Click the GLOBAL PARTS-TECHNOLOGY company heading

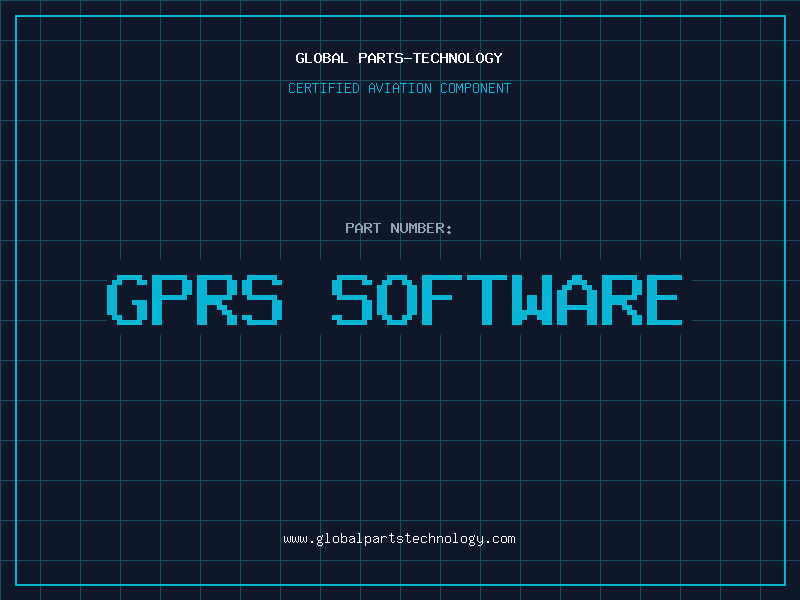point(399,58)
